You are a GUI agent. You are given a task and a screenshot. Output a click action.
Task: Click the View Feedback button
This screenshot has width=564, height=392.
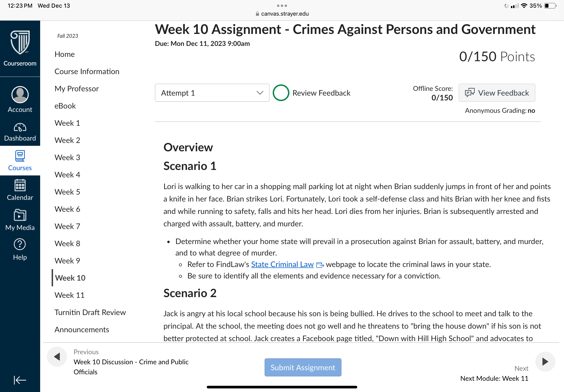tap(497, 93)
